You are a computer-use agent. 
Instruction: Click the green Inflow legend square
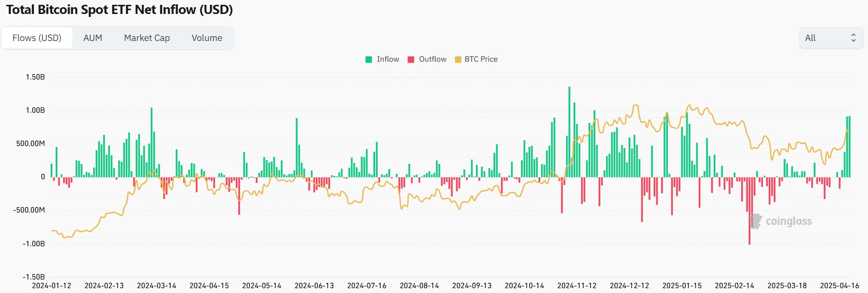(x=369, y=59)
